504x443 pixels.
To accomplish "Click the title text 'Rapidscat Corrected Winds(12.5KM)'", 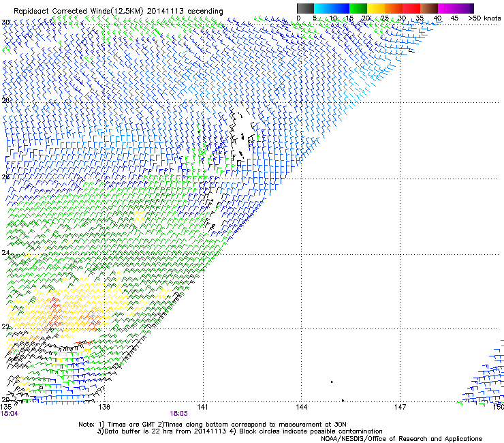I will pos(78,12).
